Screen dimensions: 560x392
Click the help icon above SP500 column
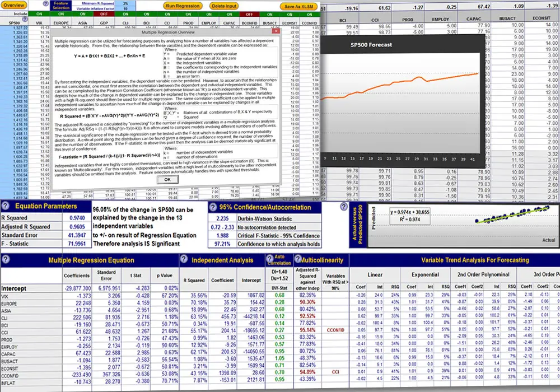coord(24,18)
